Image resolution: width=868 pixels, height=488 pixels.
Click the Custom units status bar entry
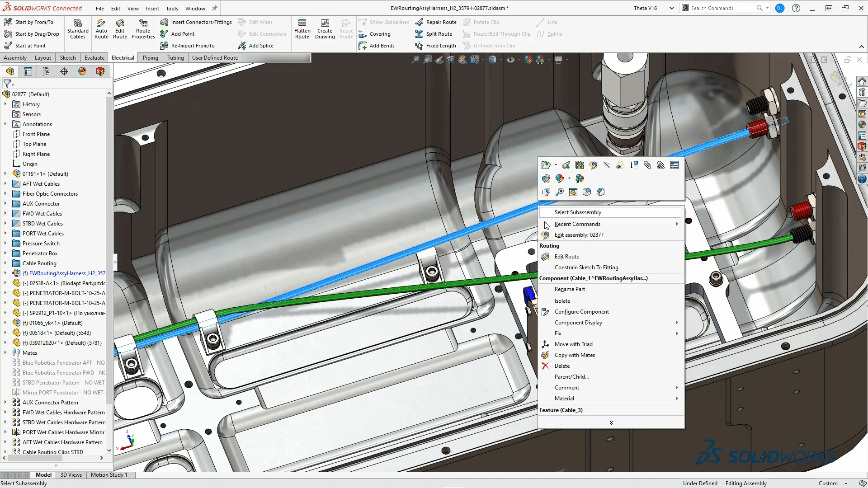(x=828, y=483)
